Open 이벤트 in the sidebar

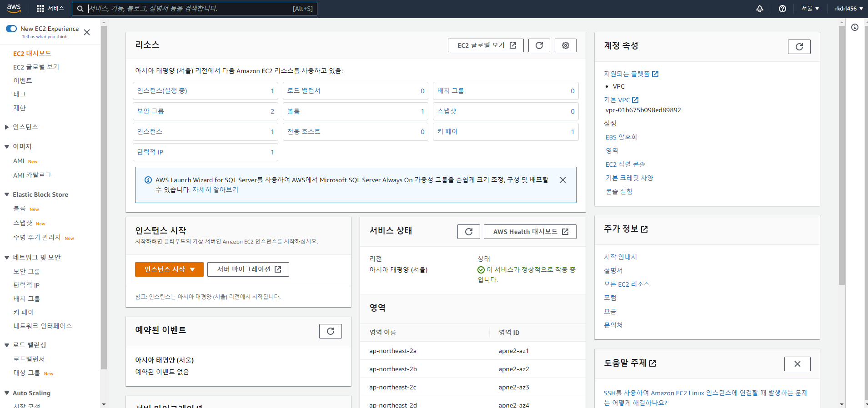click(x=23, y=81)
